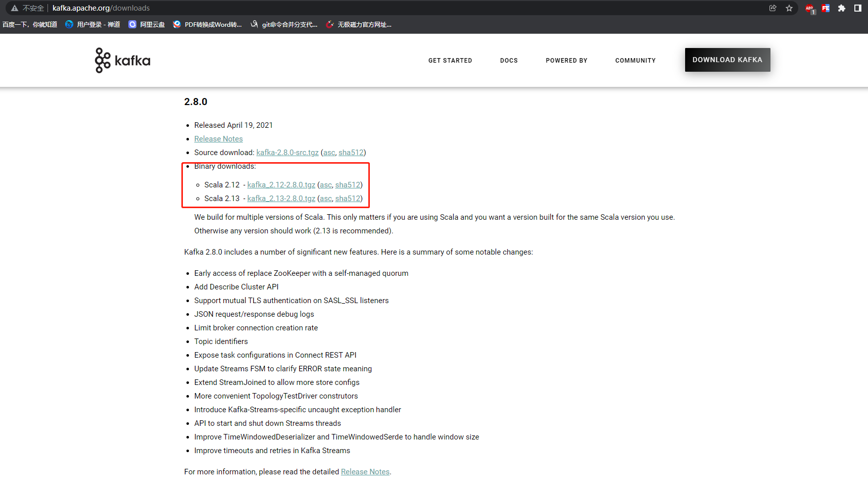The height and width of the screenshot is (489, 868).
Task: Click the kafka-2.8.0-src.tgz source download link
Action: point(287,152)
